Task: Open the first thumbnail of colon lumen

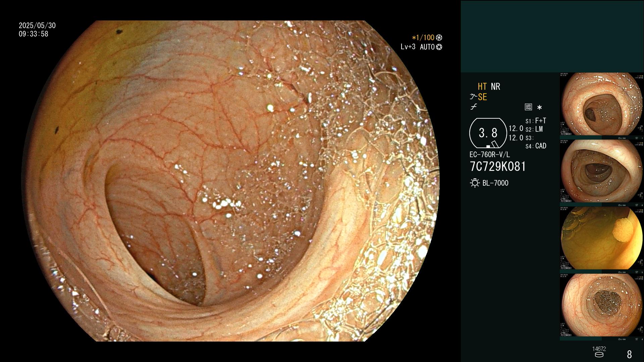Action: pyautogui.click(x=601, y=104)
